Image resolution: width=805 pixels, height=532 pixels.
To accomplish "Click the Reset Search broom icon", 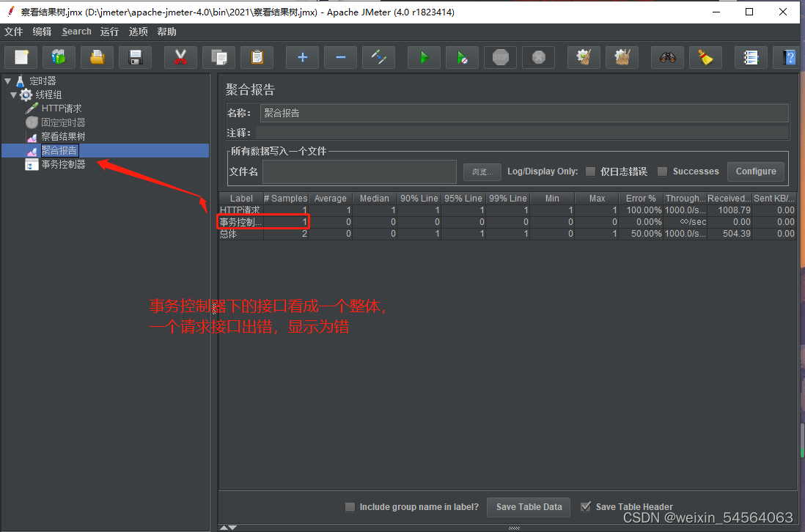I will (x=705, y=57).
